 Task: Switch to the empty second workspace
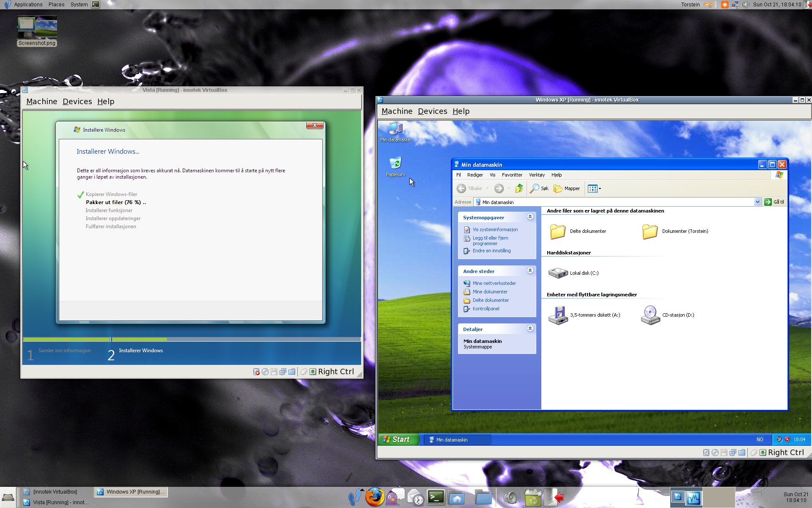[719, 497]
